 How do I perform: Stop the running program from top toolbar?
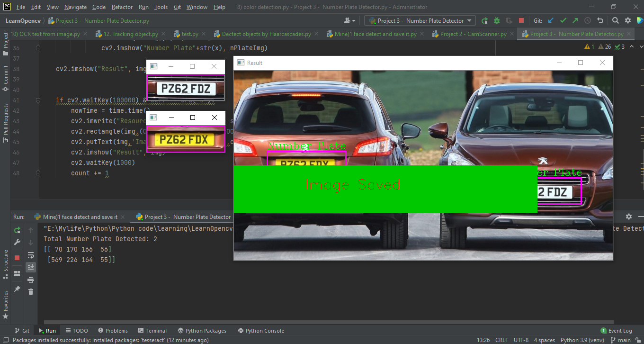pos(521,20)
